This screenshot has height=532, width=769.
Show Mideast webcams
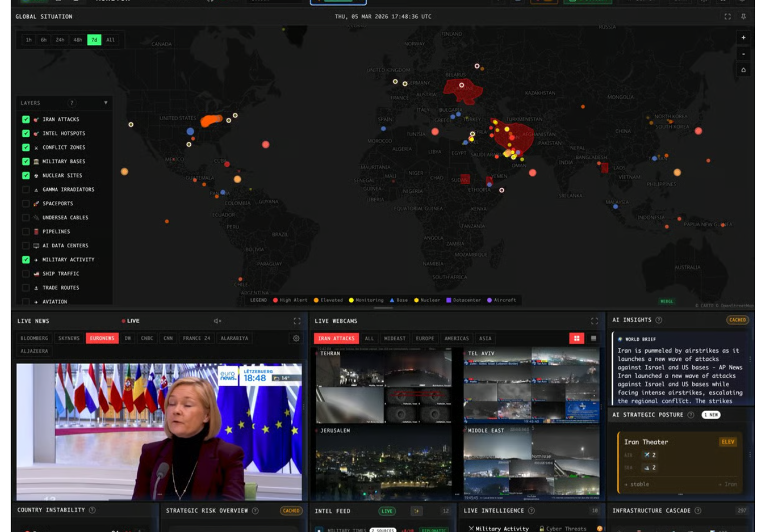(394, 339)
